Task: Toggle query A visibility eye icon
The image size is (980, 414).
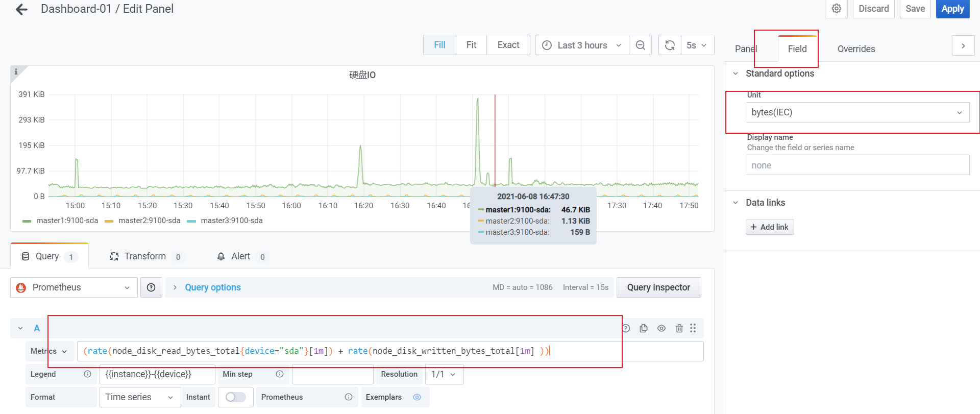Action: tap(661, 328)
